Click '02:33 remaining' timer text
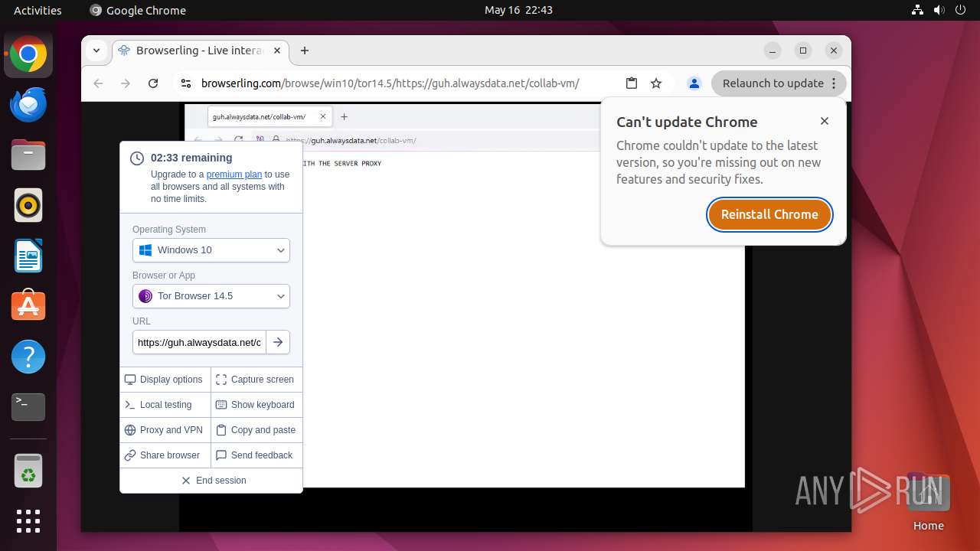980x551 pixels. (x=191, y=158)
